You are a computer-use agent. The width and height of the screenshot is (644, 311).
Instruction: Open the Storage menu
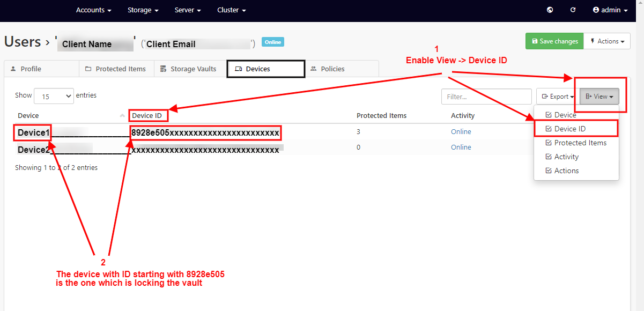[x=143, y=10]
